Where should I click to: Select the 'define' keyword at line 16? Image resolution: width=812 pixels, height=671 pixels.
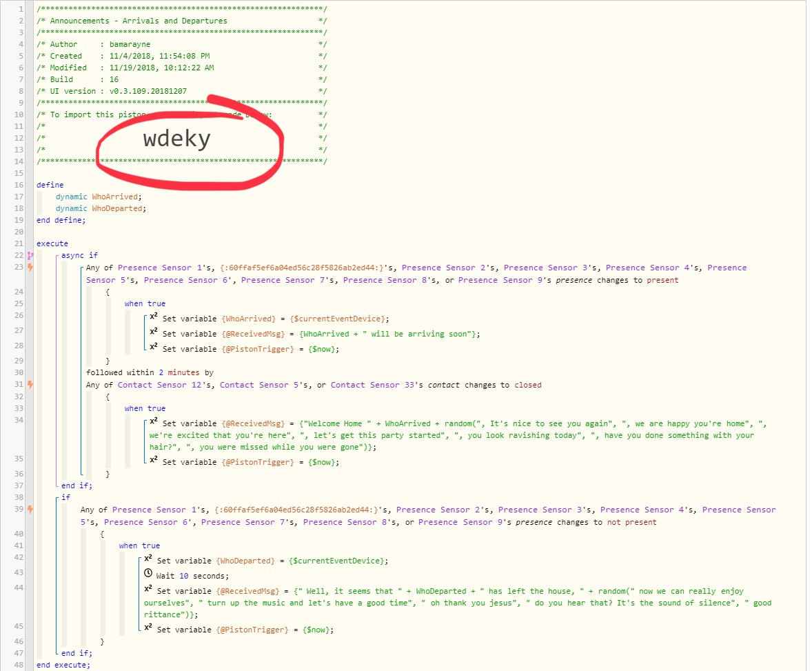(50, 185)
